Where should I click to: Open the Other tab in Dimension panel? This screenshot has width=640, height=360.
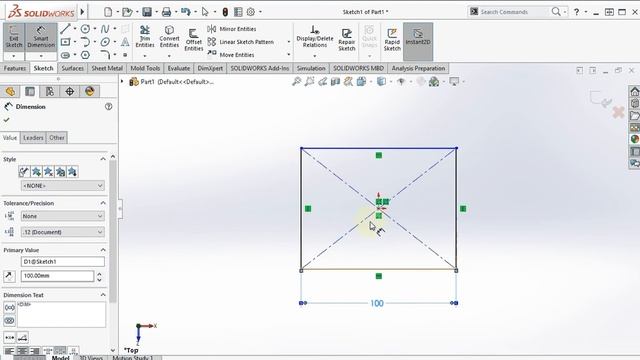[x=57, y=138]
